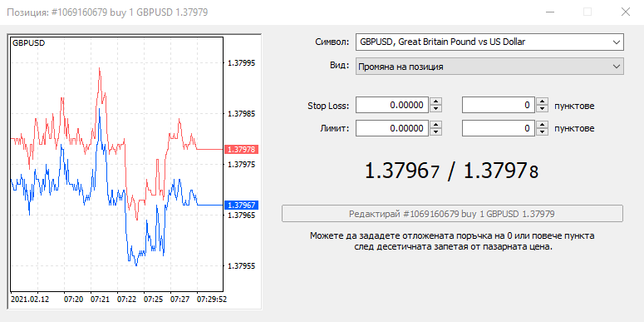Increase the Stop Loss price with up arrow
644x322 pixels.
point(435,102)
